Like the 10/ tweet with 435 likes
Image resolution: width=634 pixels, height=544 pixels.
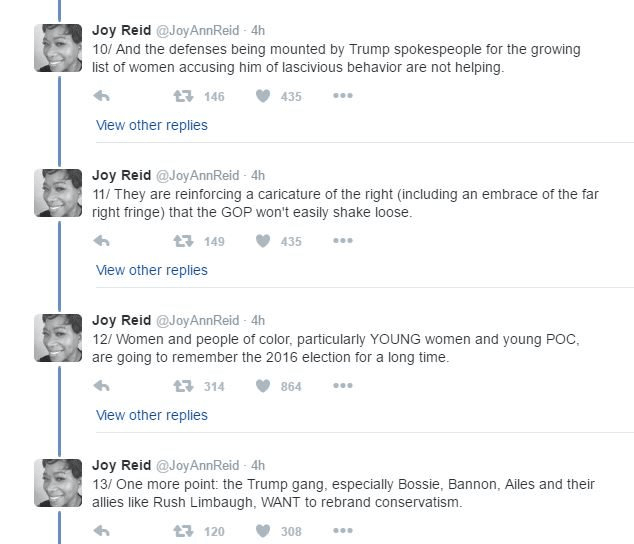pos(264,96)
